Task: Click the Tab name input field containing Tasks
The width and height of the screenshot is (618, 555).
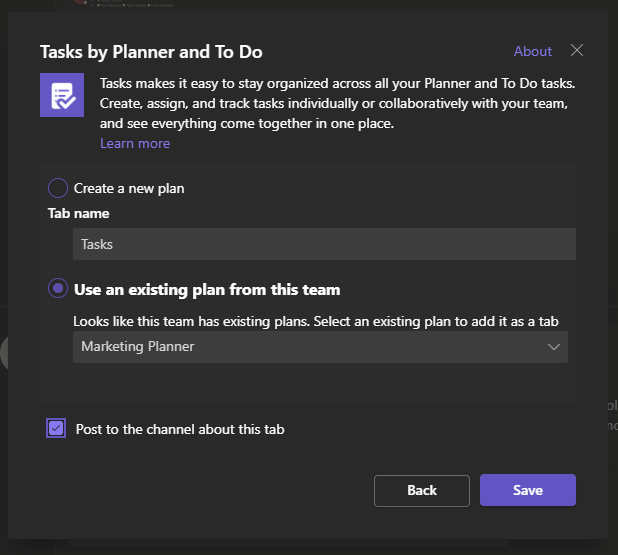Action: (x=324, y=244)
